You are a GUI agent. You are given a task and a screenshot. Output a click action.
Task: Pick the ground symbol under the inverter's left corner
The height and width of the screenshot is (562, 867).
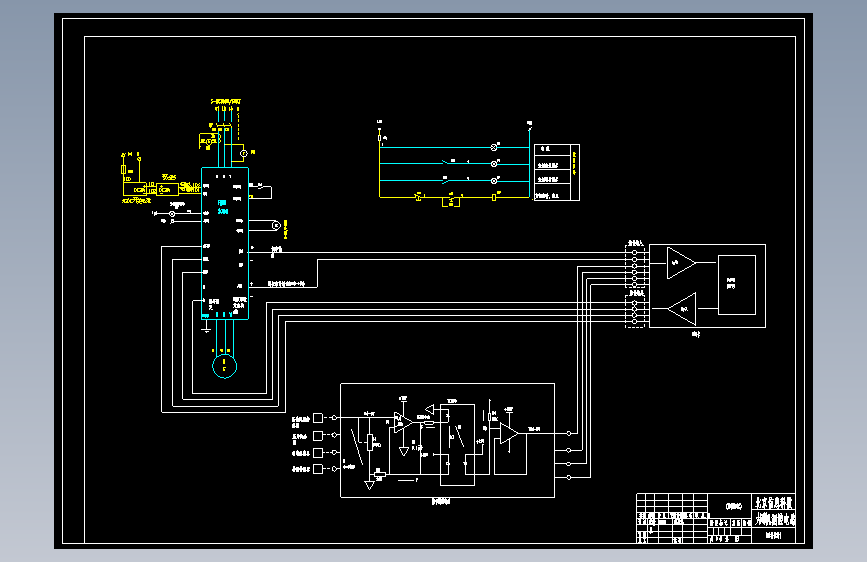(206, 329)
